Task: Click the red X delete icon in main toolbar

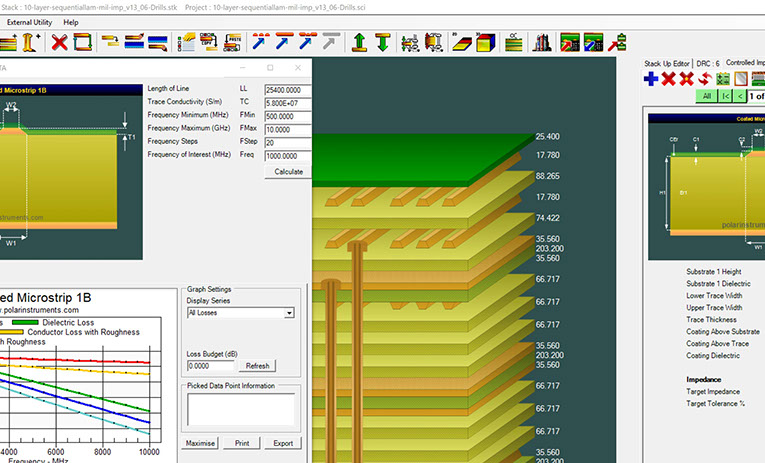Action: click(60, 42)
